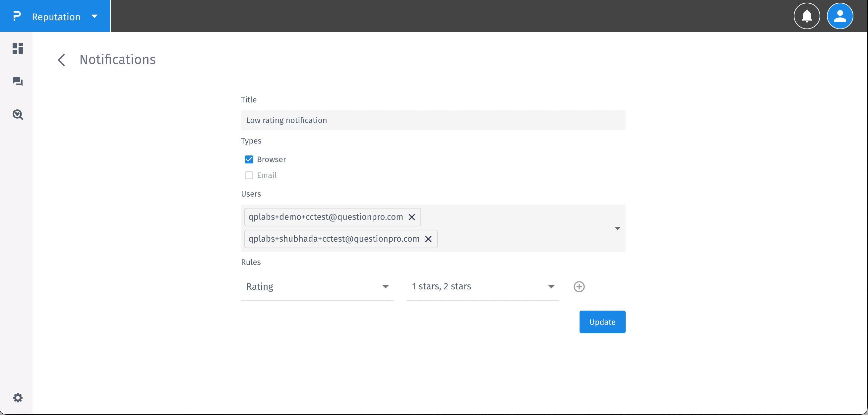
Task: Click the Update button
Action: coord(602,322)
